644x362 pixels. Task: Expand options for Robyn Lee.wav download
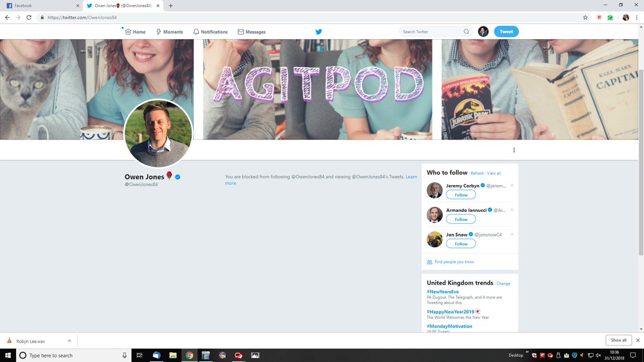point(69,340)
